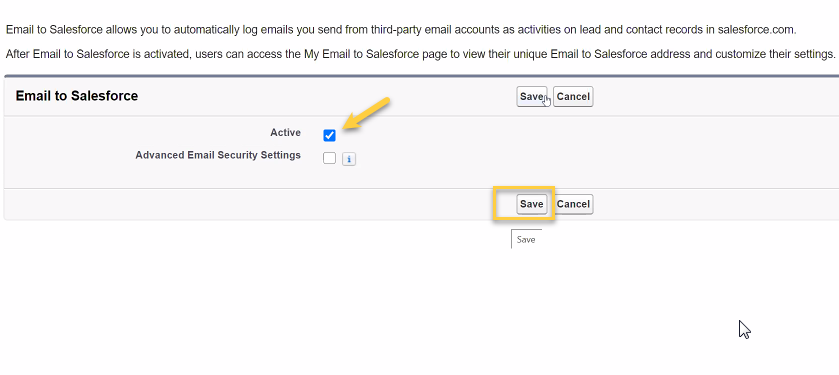Click the sentence starting 'Email to Salesforce allows'
The width and height of the screenshot is (839, 375).
pos(401,30)
